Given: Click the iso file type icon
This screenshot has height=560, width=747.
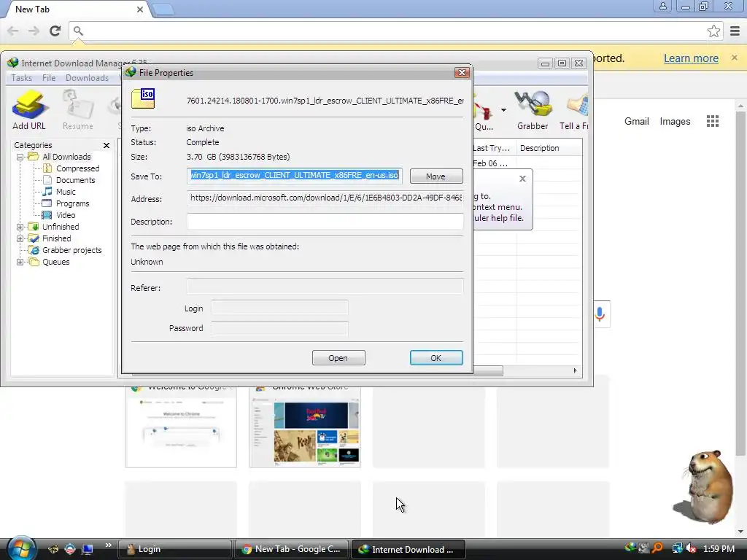Looking at the screenshot, I should coord(143,98).
